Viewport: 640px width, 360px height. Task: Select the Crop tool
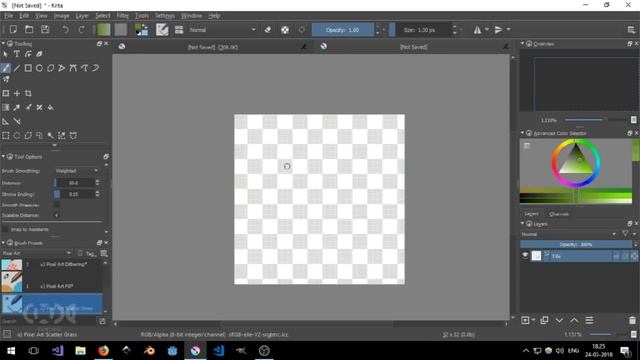pyautogui.click(x=28, y=93)
